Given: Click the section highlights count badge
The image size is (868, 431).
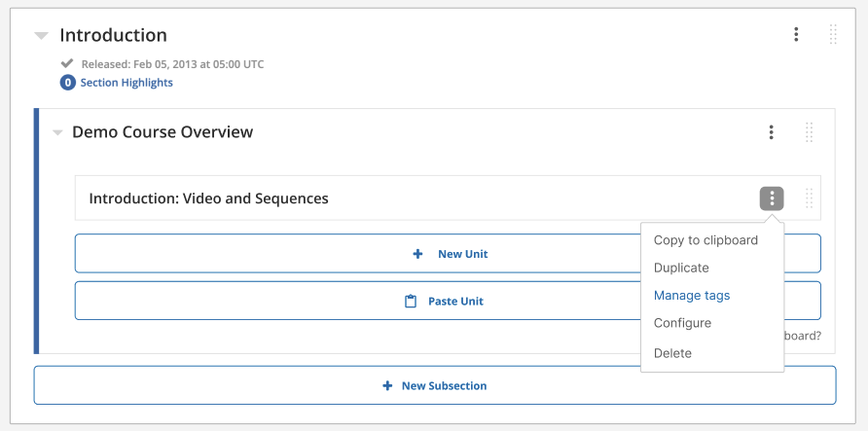Looking at the screenshot, I should click(68, 83).
